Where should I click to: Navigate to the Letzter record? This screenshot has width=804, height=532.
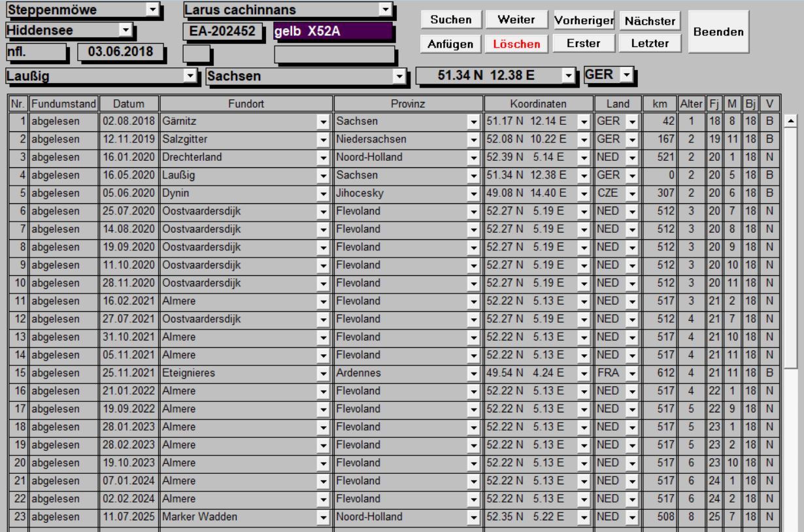[650, 43]
